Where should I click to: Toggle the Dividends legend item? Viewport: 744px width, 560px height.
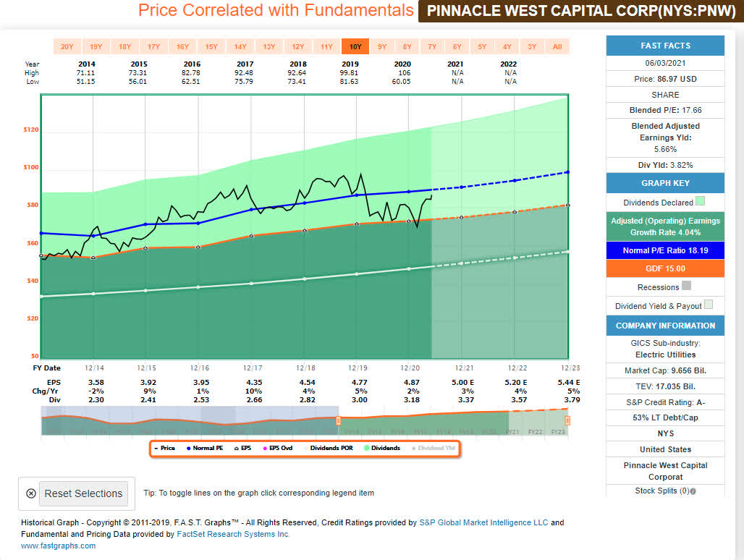(382, 448)
